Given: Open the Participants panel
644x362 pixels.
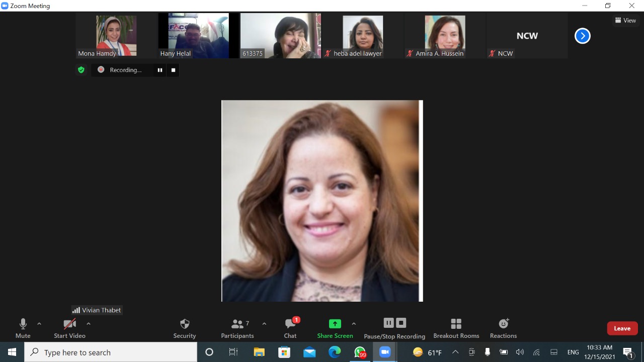Looking at the screenshot, I should pos(237,327).
